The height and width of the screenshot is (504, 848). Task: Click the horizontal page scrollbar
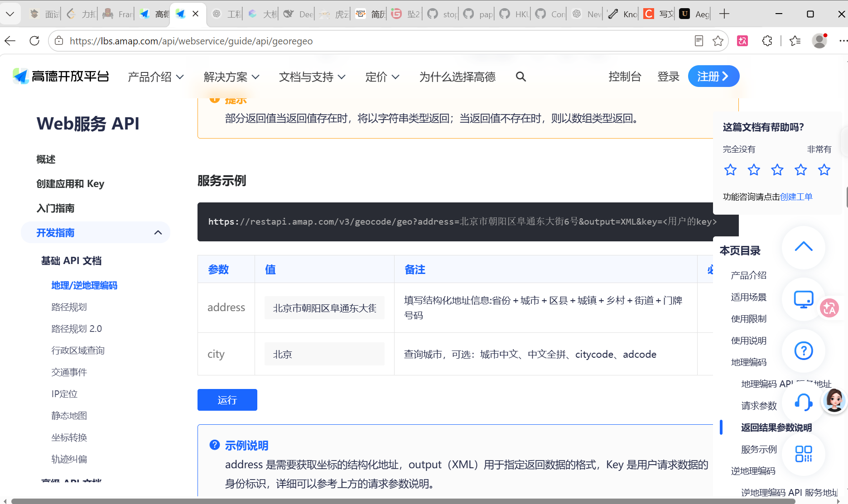click(403, 501)
